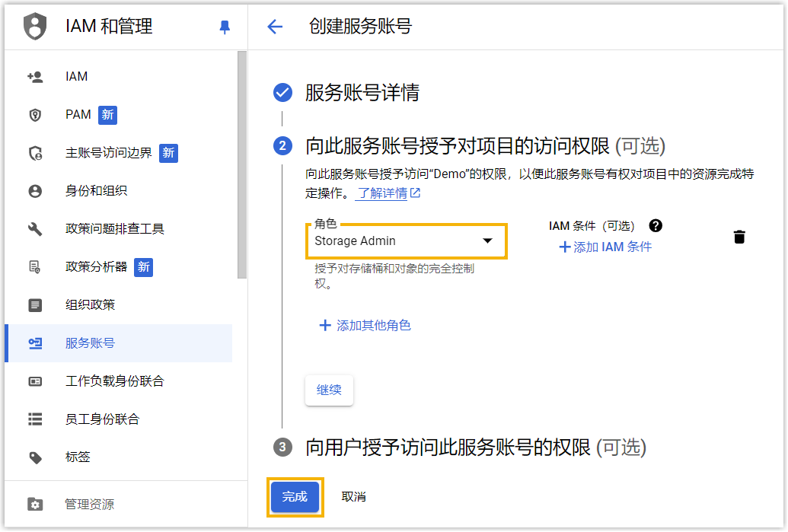Click 取消 to cancel creation
788x532 pixels.
(353, 497)
